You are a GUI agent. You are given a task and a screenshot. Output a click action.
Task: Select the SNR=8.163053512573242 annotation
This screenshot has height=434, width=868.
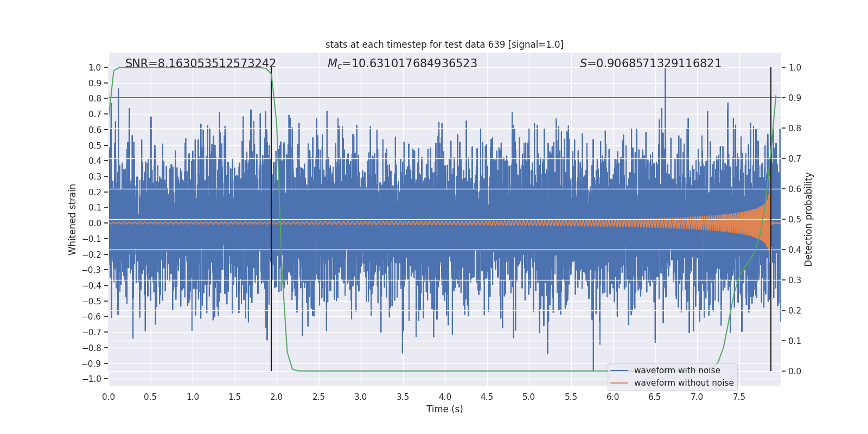tap(201, 63)
